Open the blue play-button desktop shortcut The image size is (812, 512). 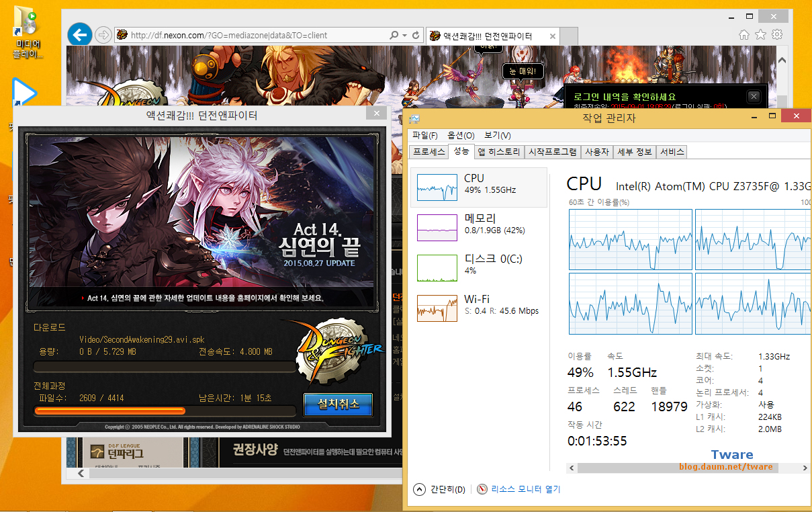pyautogui.click(x=24, y=92)
